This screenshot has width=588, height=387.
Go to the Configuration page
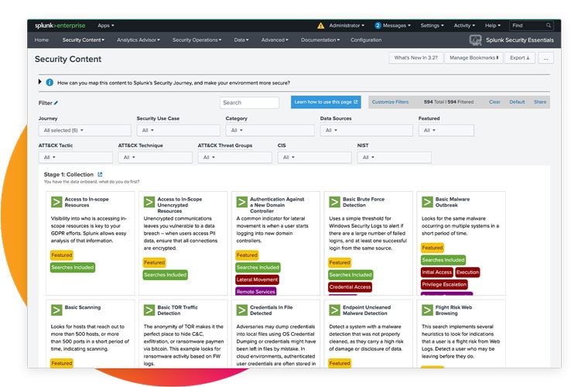click(x=366, y=39)
